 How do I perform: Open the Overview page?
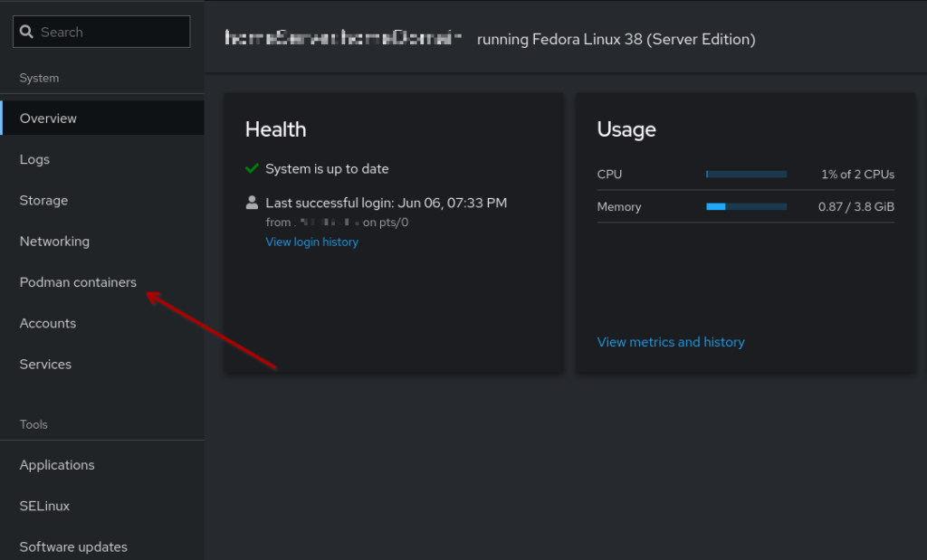[48, 119]
